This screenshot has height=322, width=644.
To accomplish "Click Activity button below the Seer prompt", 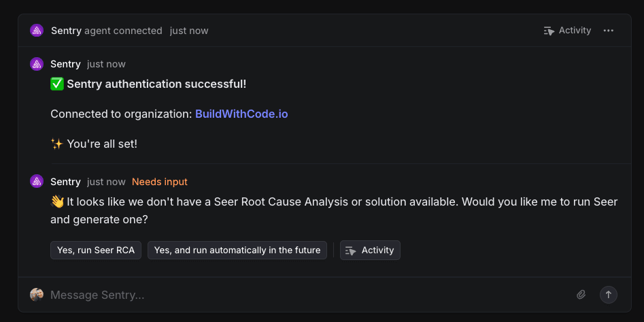I will click(x=370, y=250).
